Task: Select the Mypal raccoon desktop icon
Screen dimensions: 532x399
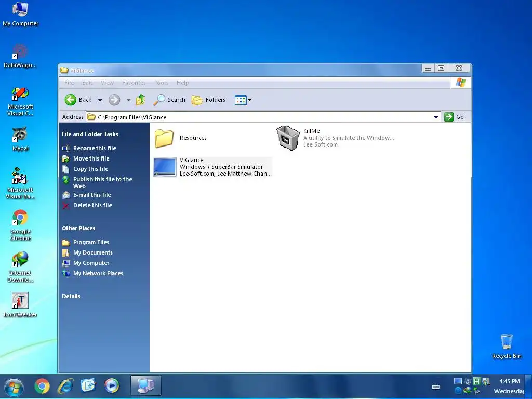Action: (20, 139)
